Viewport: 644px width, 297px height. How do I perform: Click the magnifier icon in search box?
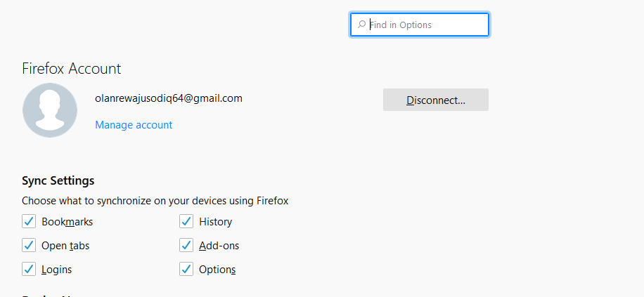(x=361, y=25)
